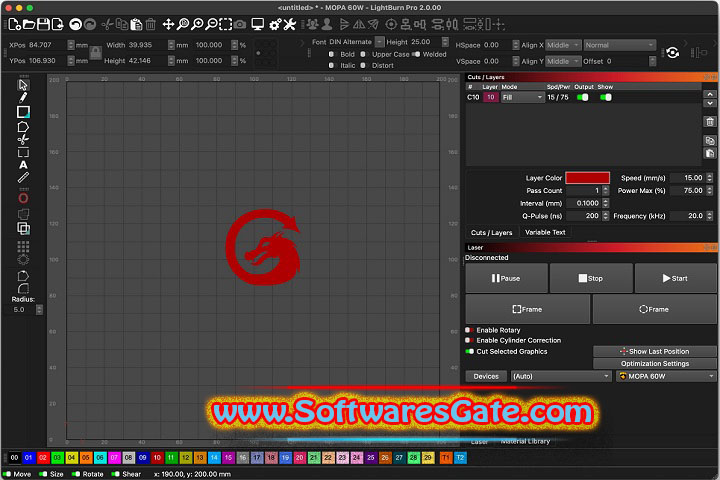Screen dimensions: 720x480
Task: Click the Stop button
Action: (591, 278)
